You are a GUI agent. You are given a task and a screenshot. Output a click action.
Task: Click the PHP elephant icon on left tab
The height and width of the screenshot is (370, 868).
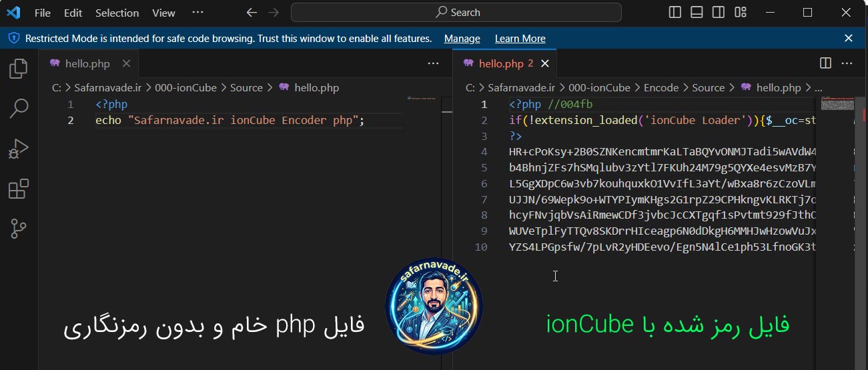55,63
